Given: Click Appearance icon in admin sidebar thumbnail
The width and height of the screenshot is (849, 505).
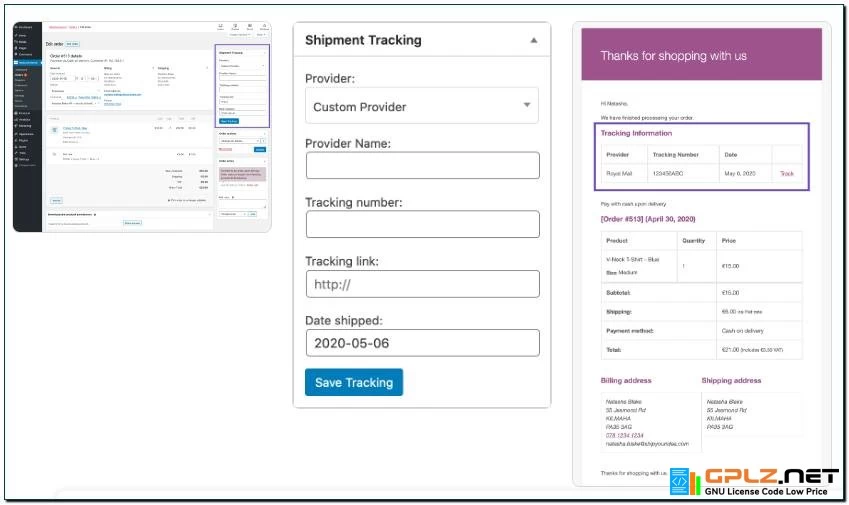Looking at the screenshot, I should point(16,134).
